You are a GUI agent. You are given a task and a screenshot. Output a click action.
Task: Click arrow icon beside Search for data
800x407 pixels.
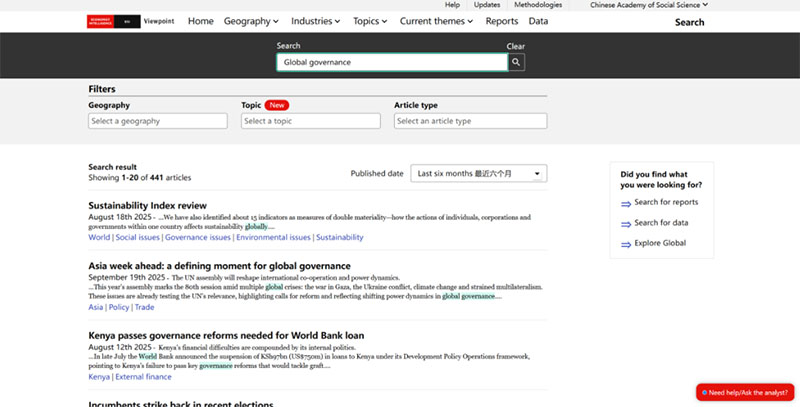pyautogui.click(x=626, y=223)
